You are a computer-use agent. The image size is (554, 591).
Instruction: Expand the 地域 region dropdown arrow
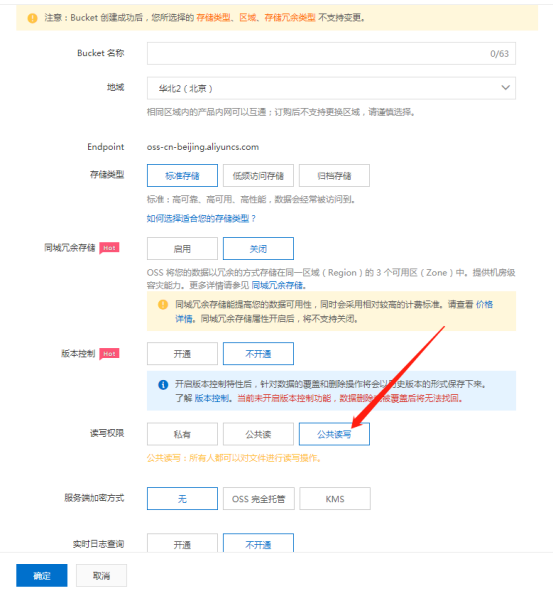tap(505, 88)
